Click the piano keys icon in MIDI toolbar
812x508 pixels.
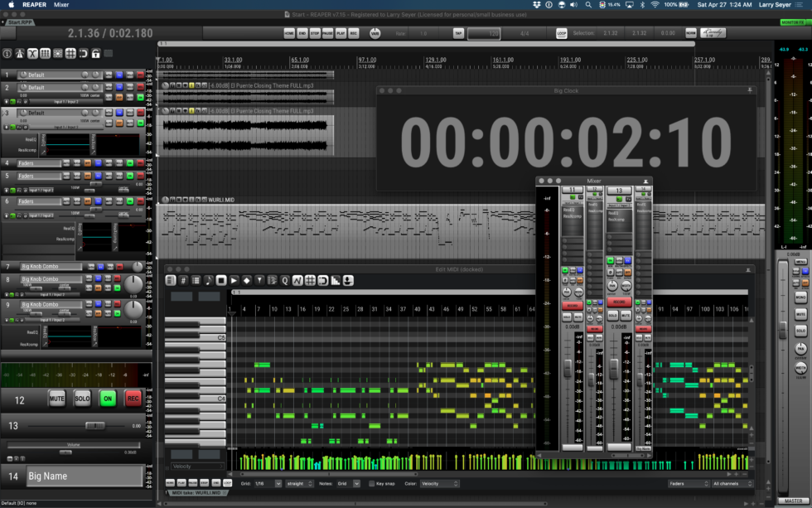pyautogui.click(x=171, y=280)
